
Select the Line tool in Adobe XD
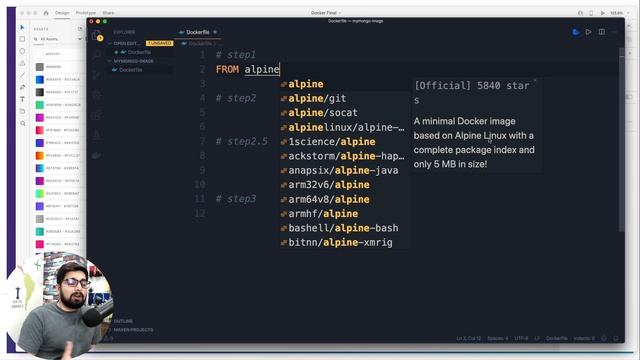click(x=22, y=75)
